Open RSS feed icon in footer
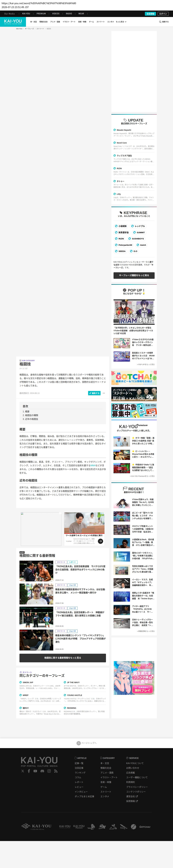The width and height of the screenshot is (173, 868). click(56, 771)
